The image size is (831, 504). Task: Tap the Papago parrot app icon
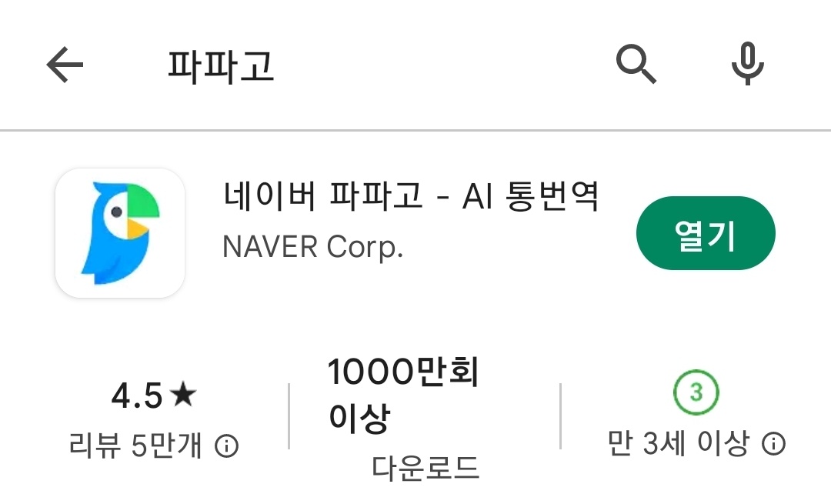tap(120, 233)
